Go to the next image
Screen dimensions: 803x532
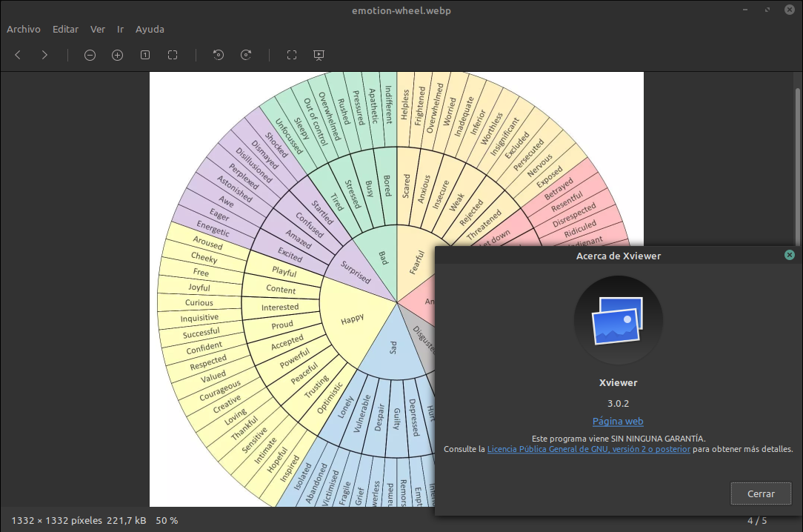[44, 55]
